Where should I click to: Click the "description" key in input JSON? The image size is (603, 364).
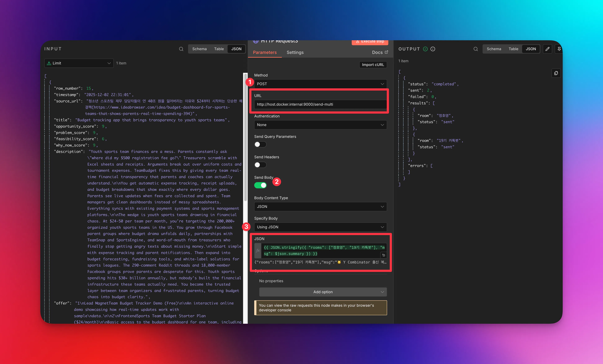68,152
